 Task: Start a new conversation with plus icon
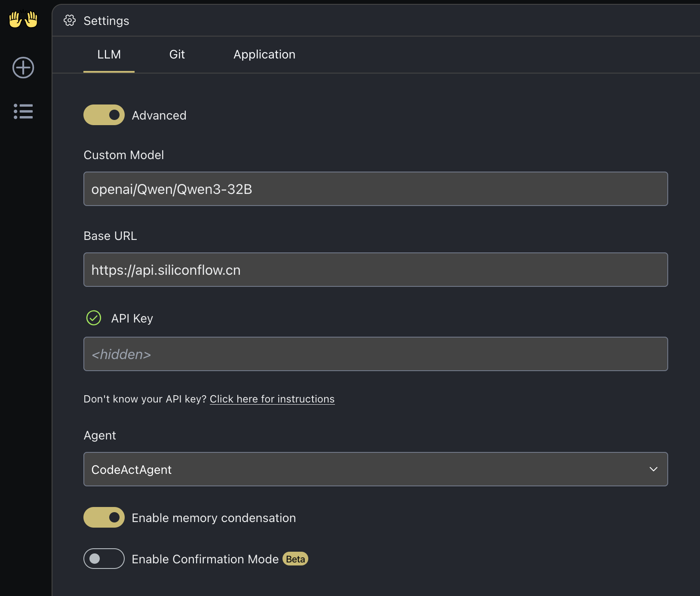click(23, 68)
